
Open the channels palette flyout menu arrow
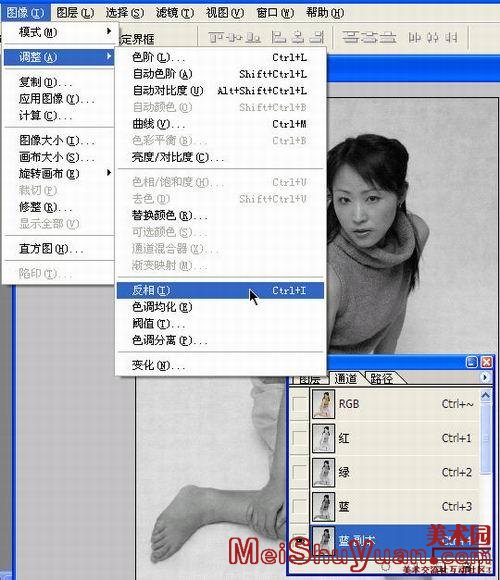485,377
